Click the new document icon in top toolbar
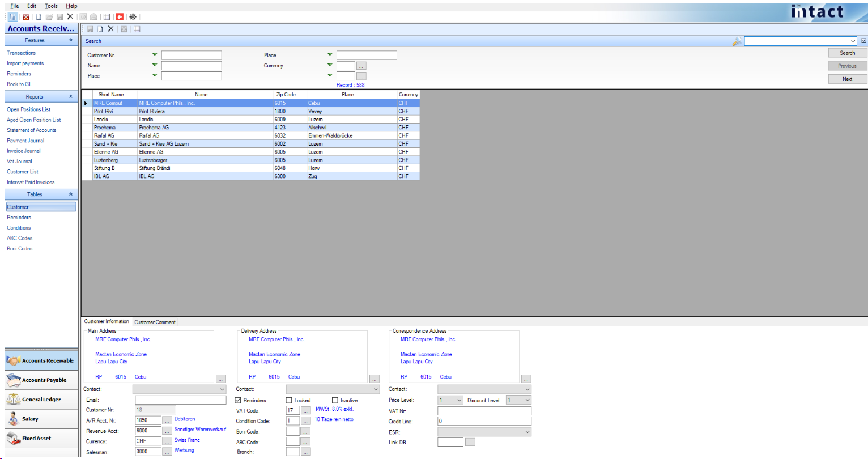Screen dimensions: 868x459 [39, 17]
